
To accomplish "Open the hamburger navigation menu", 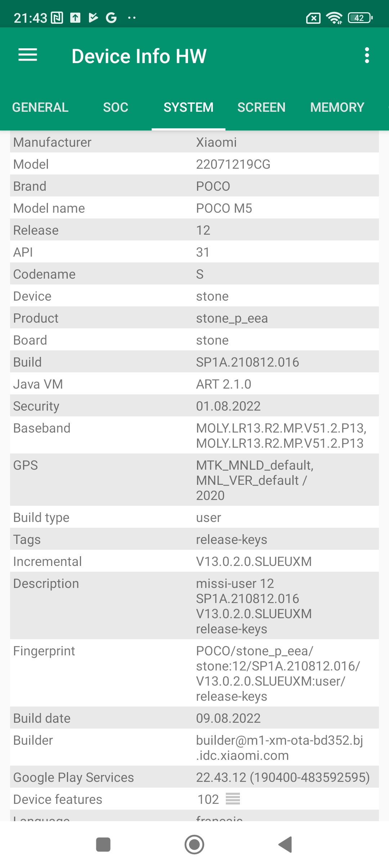I will point(28,55).
